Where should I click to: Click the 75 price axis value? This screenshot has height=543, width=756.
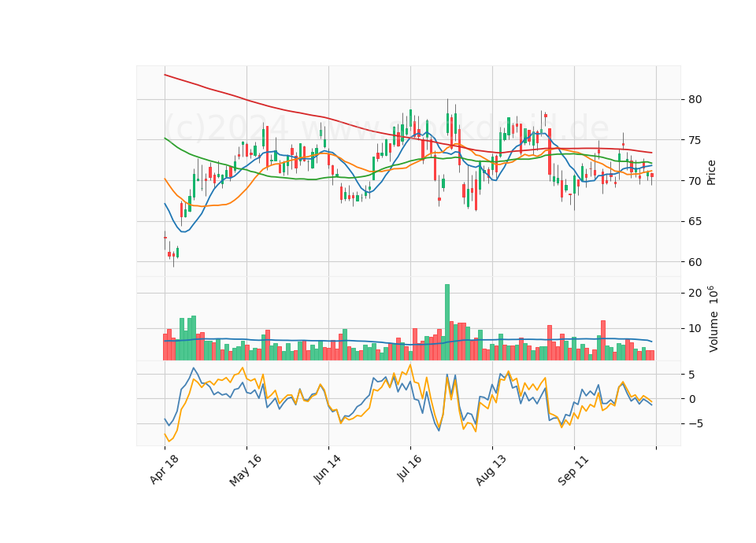coord(695,140)
